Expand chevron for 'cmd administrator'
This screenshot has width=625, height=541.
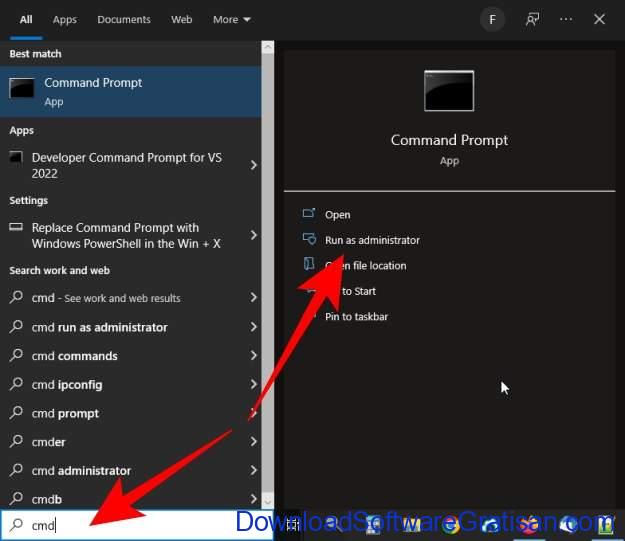[x=254, y=470]
